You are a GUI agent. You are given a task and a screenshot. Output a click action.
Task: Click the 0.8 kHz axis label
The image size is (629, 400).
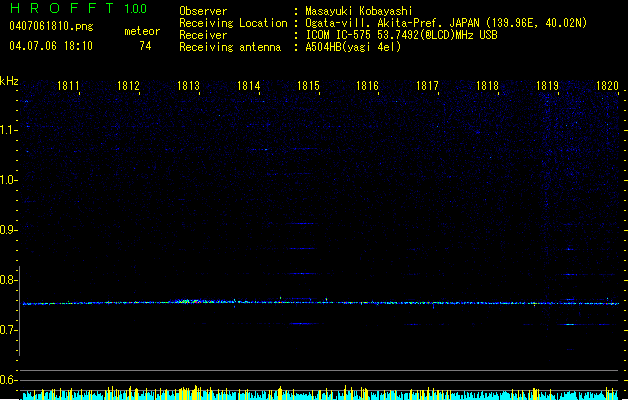point(8,280)
